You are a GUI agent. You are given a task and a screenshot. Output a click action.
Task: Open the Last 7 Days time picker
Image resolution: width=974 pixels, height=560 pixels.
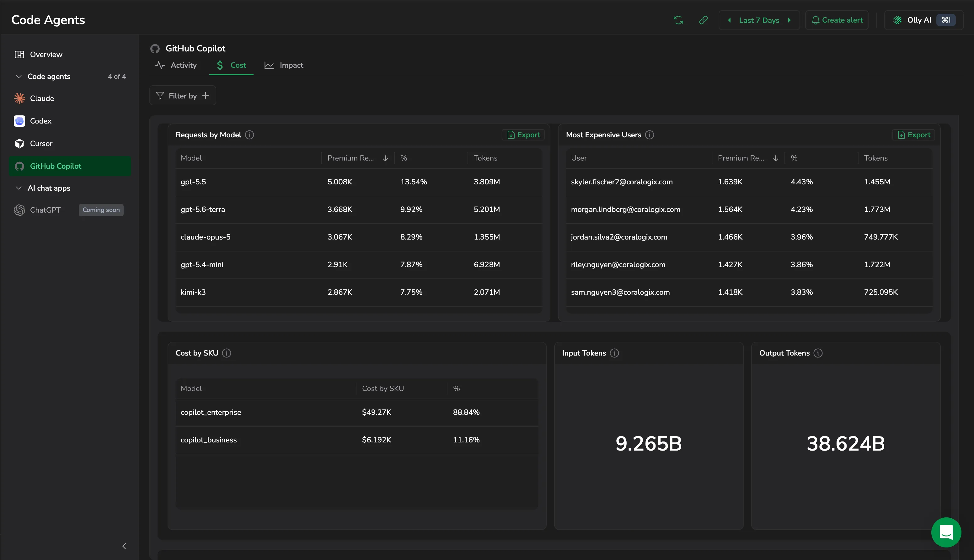click(x=759, y=20)
